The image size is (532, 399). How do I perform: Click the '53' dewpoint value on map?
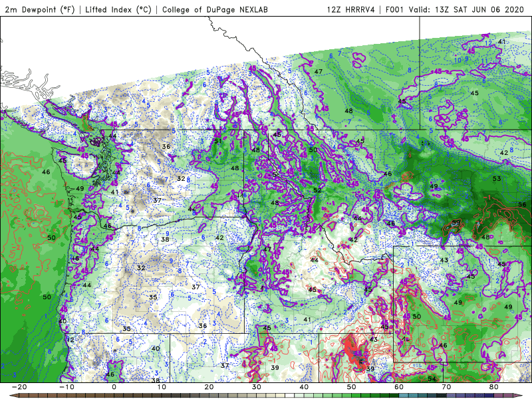pyautogui.click(x=497, y=178)
